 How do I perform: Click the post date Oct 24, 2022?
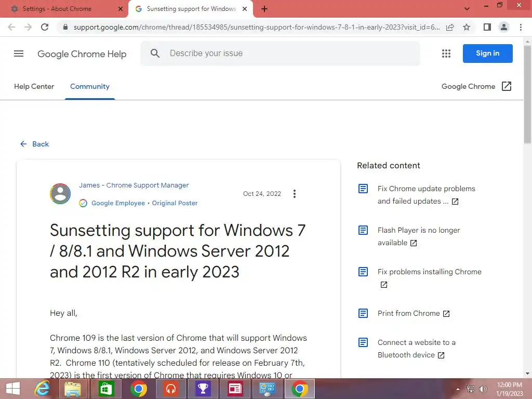click(x=262, y=194)
